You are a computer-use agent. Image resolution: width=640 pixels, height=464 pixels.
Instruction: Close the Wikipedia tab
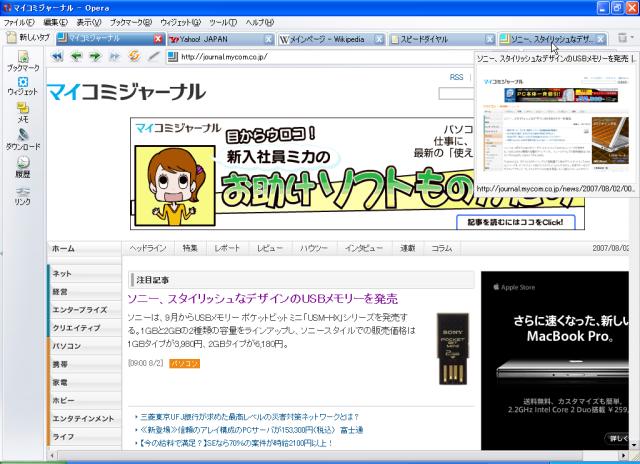[379, 39]
